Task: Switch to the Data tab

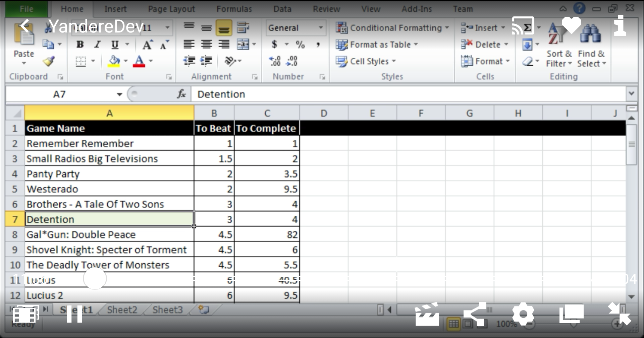Action: [x=282, y=9]
